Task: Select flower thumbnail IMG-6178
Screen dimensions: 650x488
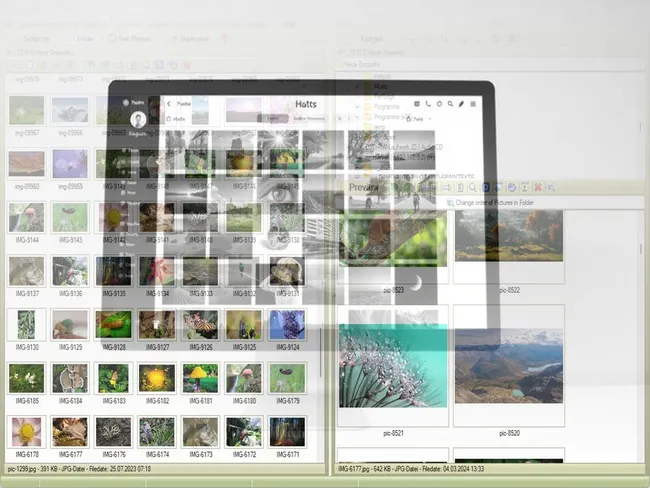Action: [27, 432]
